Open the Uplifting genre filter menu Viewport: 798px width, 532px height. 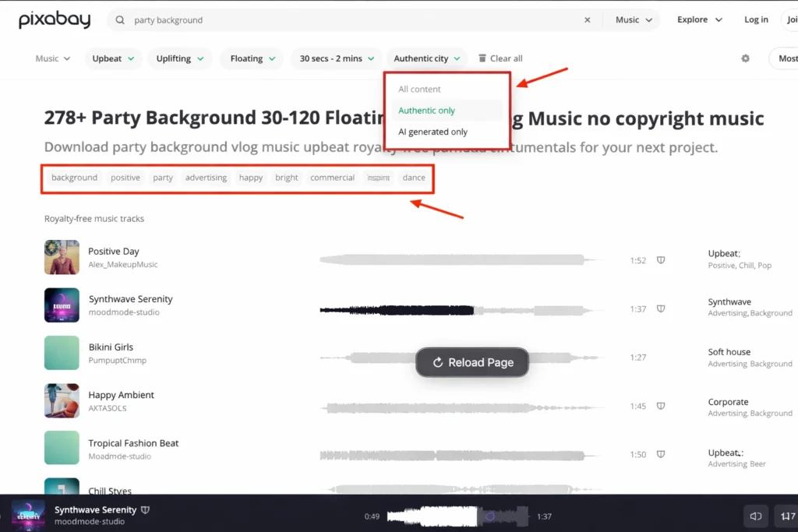pyautogui.click(x=179, y=58)
